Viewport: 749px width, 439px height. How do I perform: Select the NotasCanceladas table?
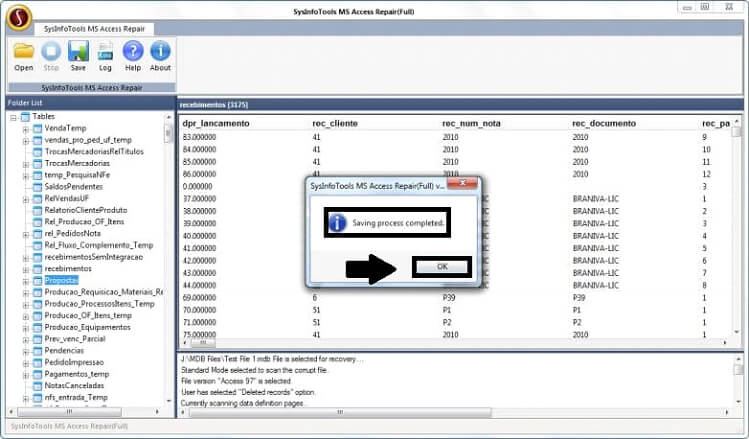pos(73,386)
